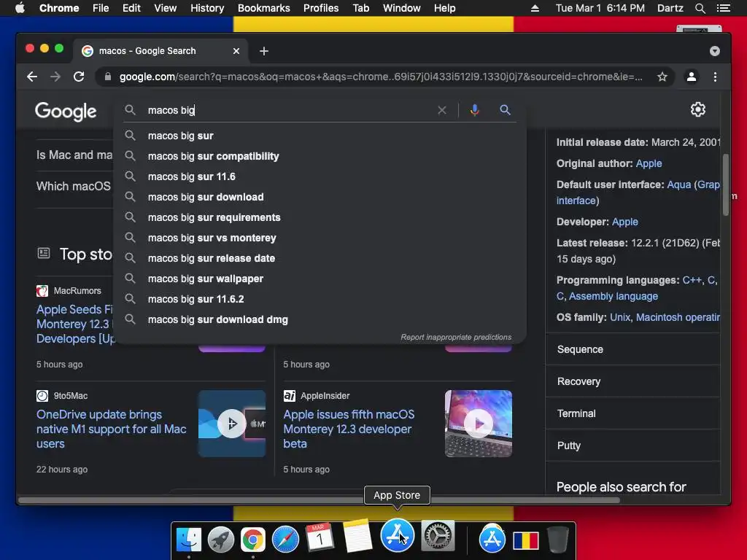Choose suggestion 'macos big sur download dmg'
Screen dimensions: 747x560
(x=320, y=319)
